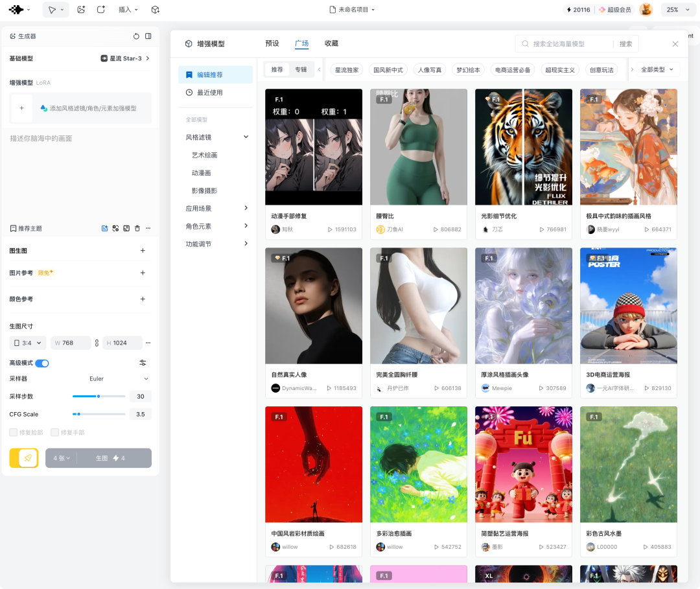Switch to the 专辑 segmented option
Screen dimensions: 700x589
click(301, 69)
